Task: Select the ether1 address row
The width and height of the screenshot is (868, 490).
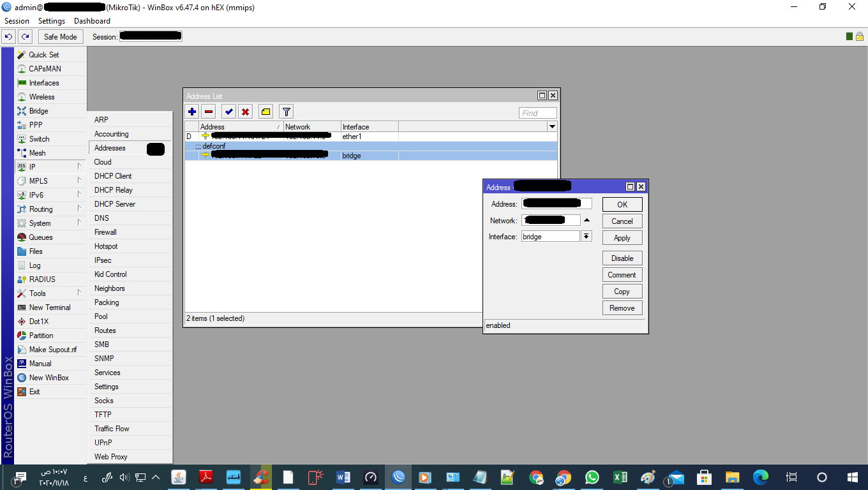Action: tap(371, 137)
